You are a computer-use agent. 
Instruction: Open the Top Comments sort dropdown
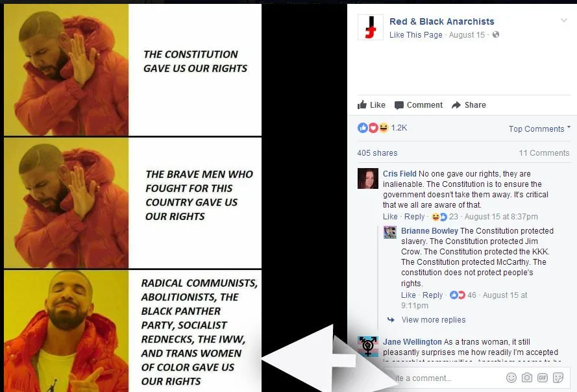(539, 129)
